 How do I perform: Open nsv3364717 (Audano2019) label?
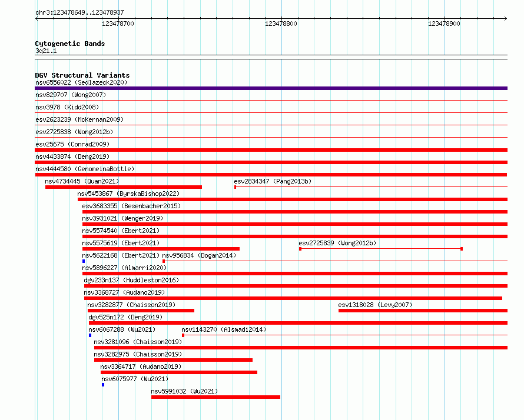click(x=141, y=366)
